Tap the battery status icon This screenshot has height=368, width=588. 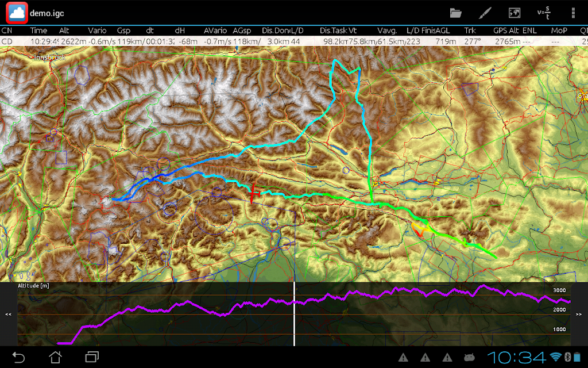point(577,357)
